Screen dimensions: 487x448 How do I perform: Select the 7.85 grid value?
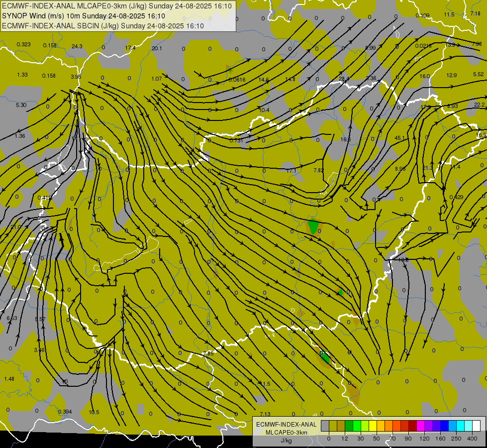click(x=208, y=353)
